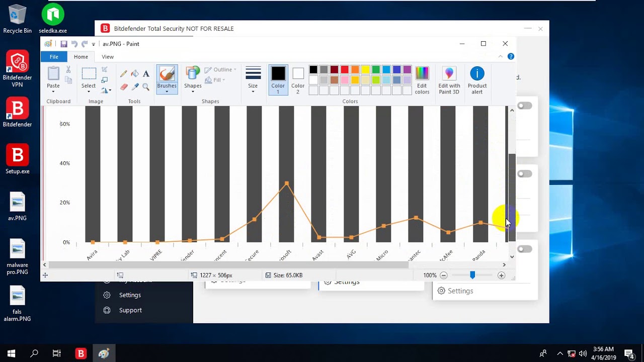The width and height of the screenshot is (644, 362).
Task: Select fals alarm.PNG file on desktop
Action: (x=18, y=304)
